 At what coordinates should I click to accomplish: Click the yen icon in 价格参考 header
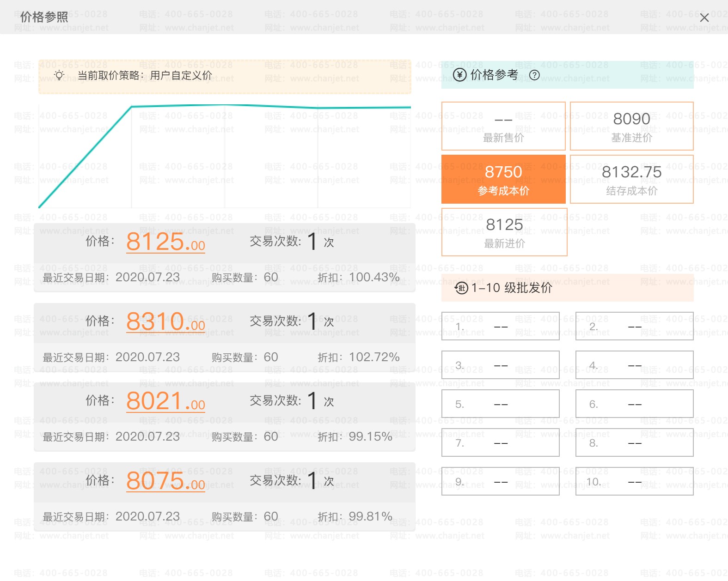[459, 75]
